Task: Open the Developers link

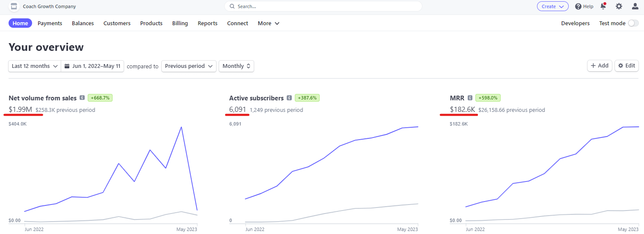Action: (575, 23)
